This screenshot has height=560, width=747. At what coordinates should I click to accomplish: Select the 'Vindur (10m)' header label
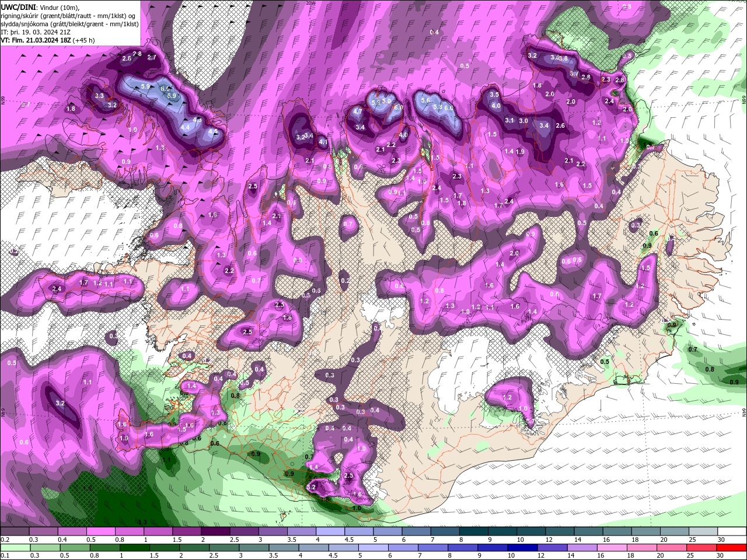(60, 7)
